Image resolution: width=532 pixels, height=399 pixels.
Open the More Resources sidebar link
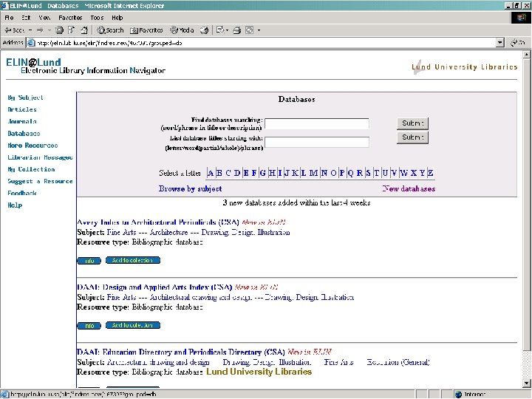[33, 146]
